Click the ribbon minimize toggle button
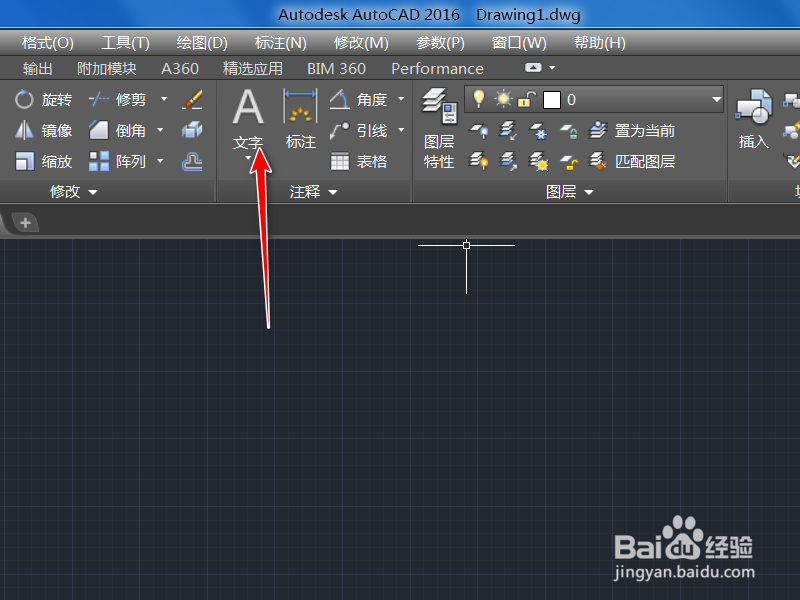Viewport: 800px width, 600px height. tap(533, 67)
